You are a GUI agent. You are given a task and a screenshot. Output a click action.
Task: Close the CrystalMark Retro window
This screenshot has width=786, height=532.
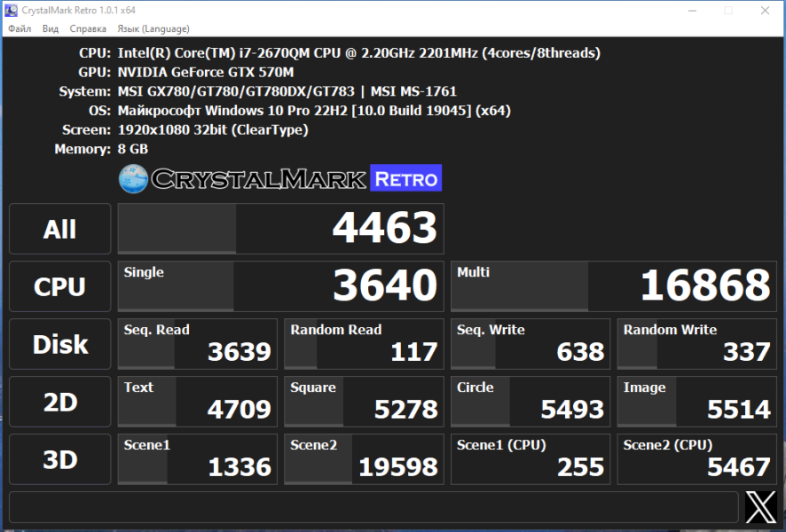tap(765, 11)
